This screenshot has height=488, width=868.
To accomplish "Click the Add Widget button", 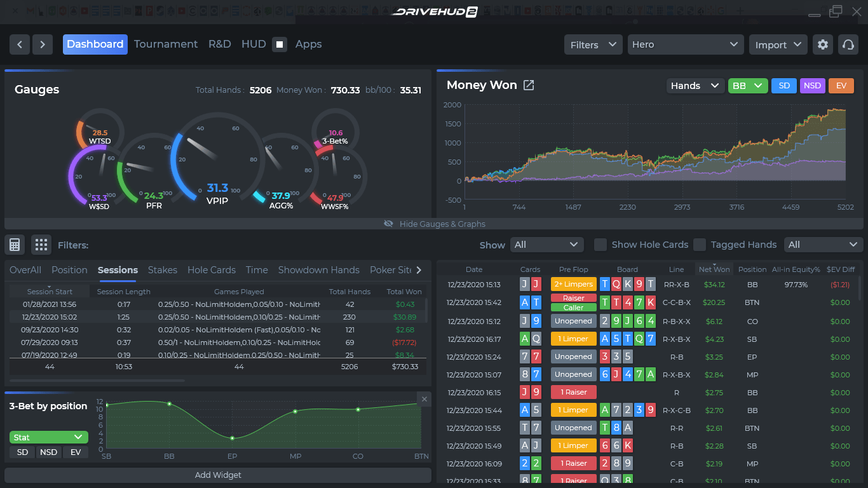I will (218, 475).
